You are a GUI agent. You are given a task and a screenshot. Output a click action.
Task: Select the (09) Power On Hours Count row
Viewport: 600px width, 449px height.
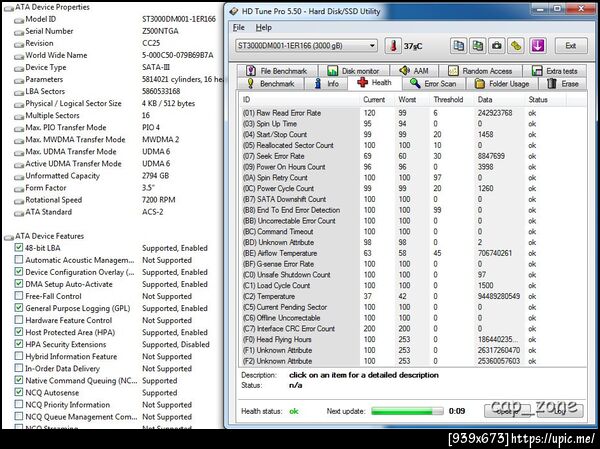click(412, 167)
